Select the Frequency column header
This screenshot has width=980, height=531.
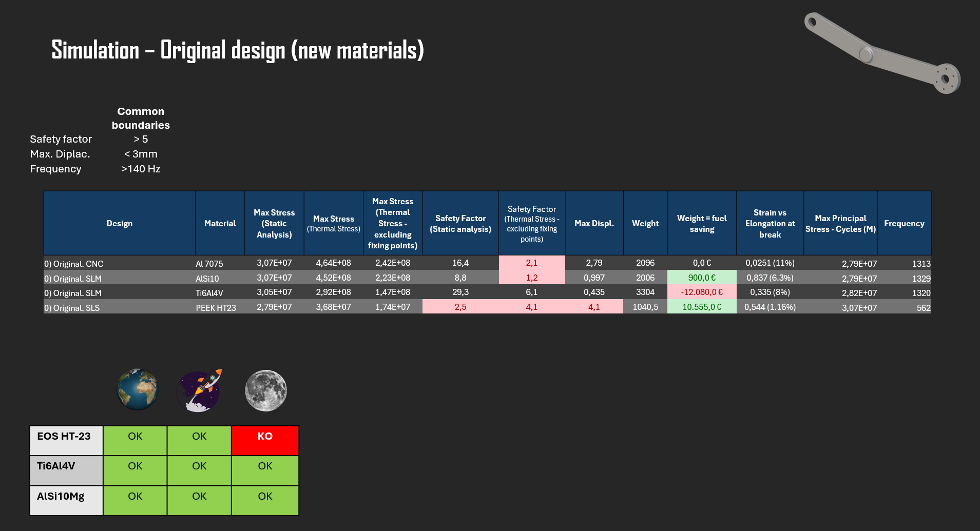(904, 223)
